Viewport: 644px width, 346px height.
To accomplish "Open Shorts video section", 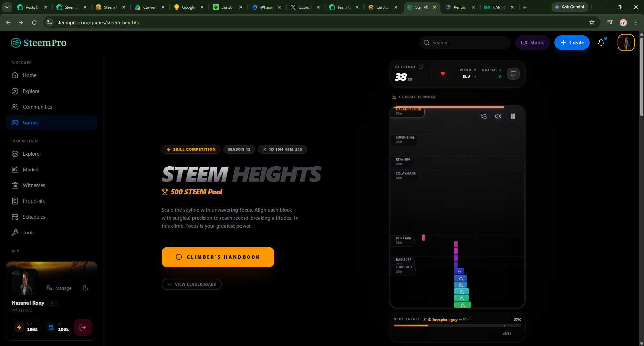I will (532, 43).
